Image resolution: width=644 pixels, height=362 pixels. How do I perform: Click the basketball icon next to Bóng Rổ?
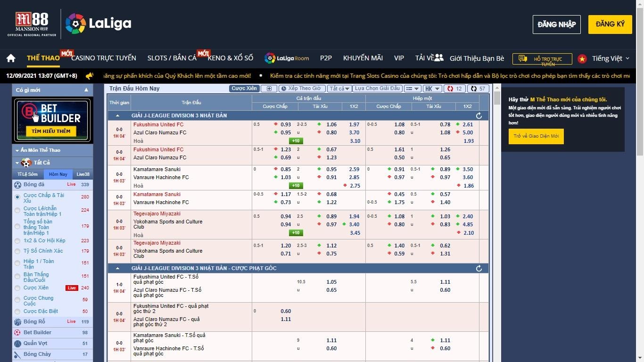pyautogui.click(x=18, y=322)
